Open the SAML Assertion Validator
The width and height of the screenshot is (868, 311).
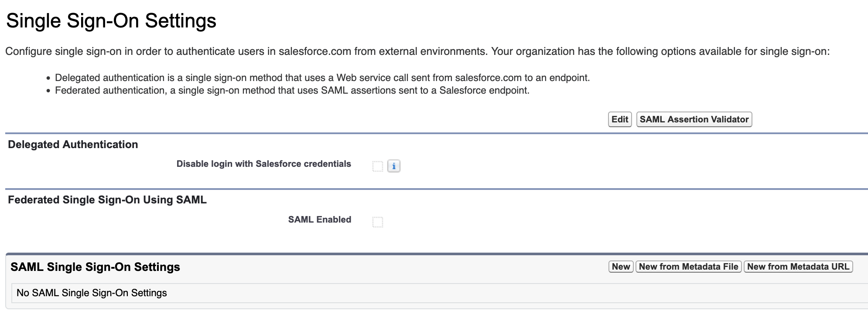[x=694, y=119]
